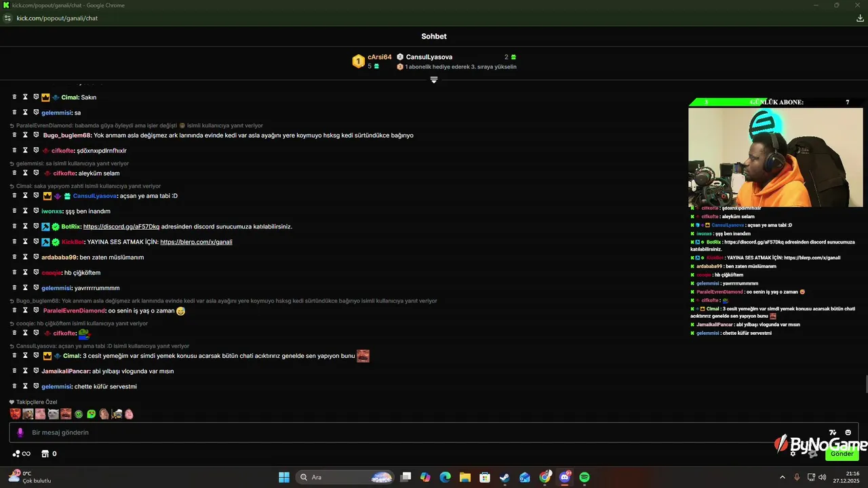Click the delete icon on JamaikaliPancar's message
The image size is (868, 488).
click(14, 371)
